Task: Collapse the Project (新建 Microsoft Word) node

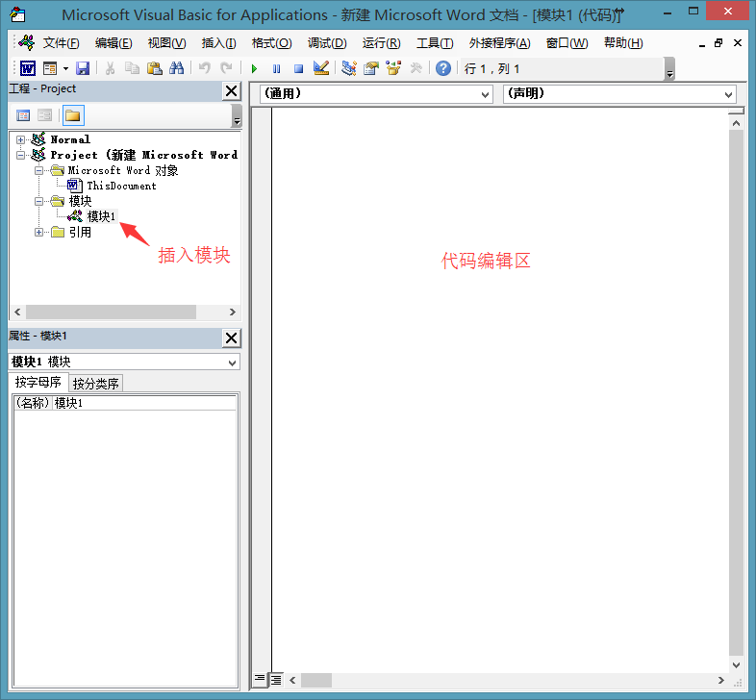Action: [x=20, y=155]
